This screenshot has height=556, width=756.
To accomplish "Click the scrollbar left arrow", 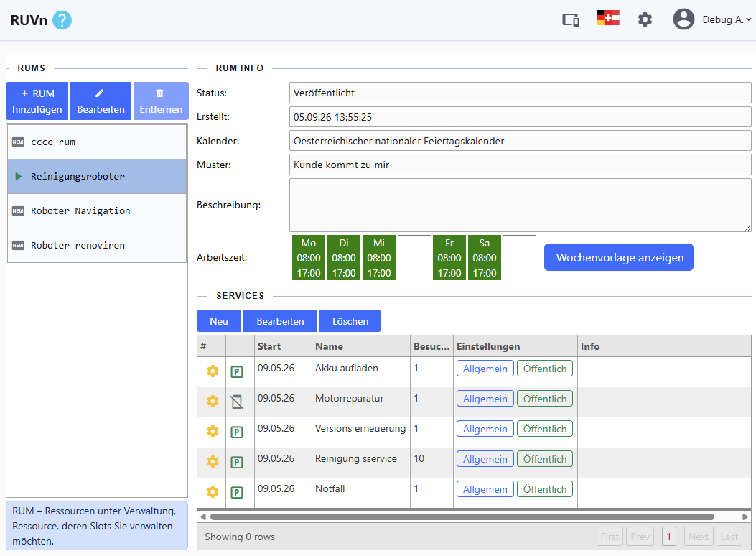I will point(203,516).
